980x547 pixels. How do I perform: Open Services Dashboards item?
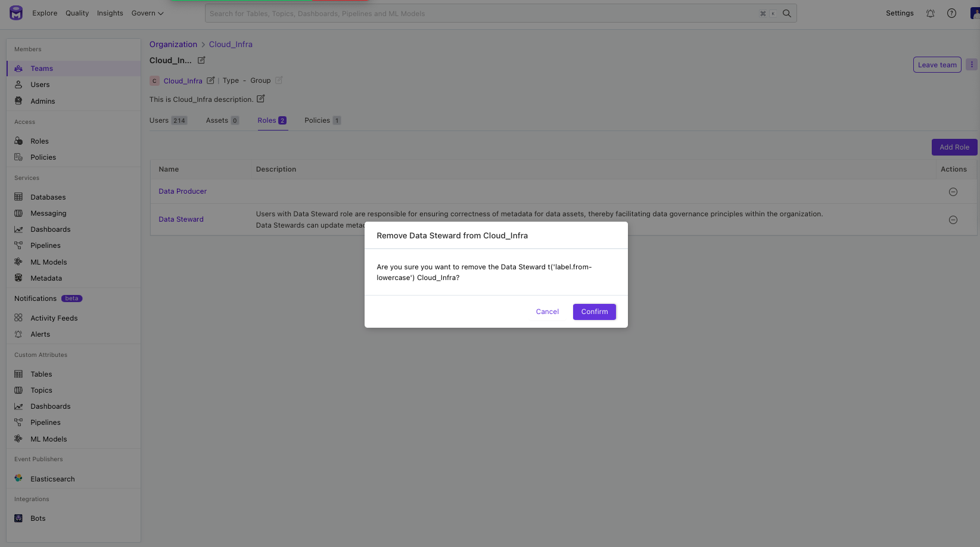tap(50, 229)
